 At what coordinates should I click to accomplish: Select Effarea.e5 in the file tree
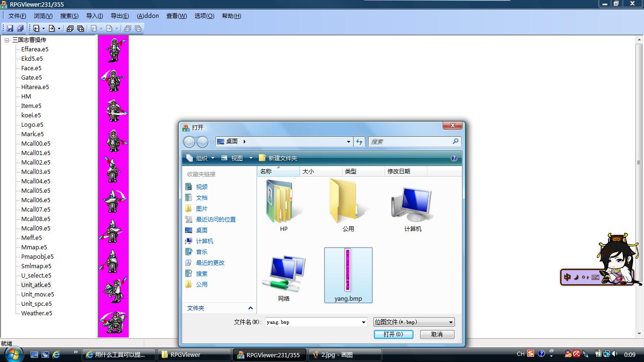[x=35, y=49]
